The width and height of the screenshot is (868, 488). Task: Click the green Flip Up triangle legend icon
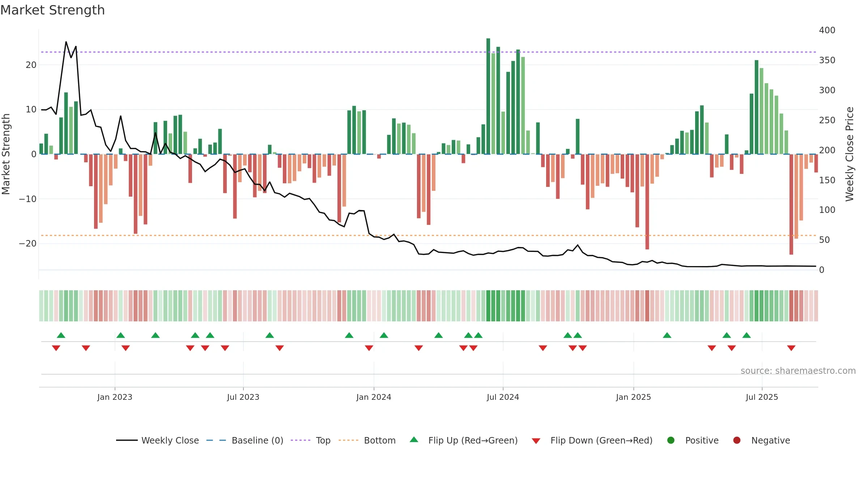(x=414, y=440)
